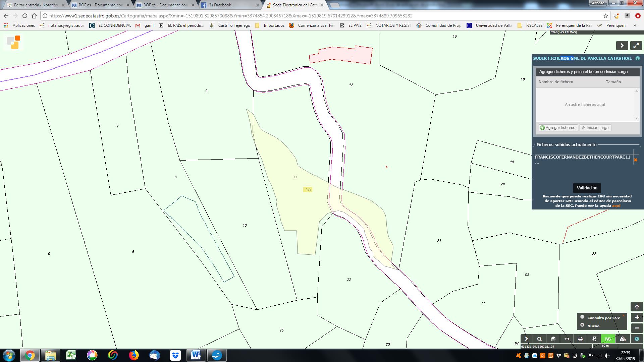Select the Nuevo radio option

tap(582, 325)
